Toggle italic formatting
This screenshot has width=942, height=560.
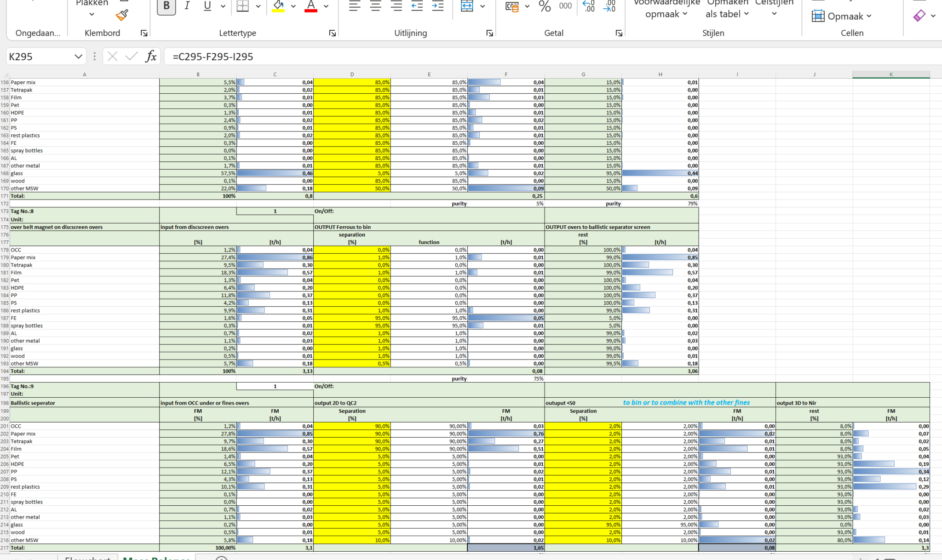pos(187,6)
